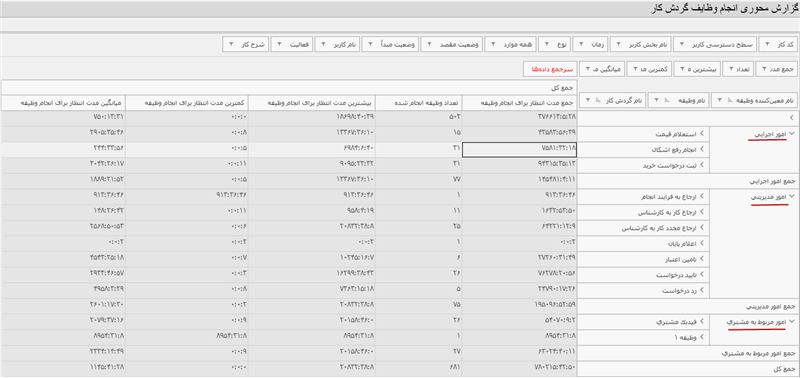
Task: Open filter arrow on شرح کار field
Action: [232, 44]
